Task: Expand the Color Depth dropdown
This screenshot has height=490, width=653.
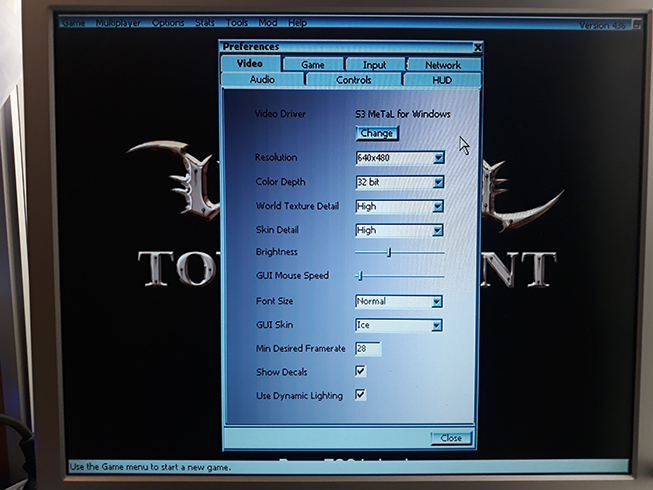Action: 438,182
